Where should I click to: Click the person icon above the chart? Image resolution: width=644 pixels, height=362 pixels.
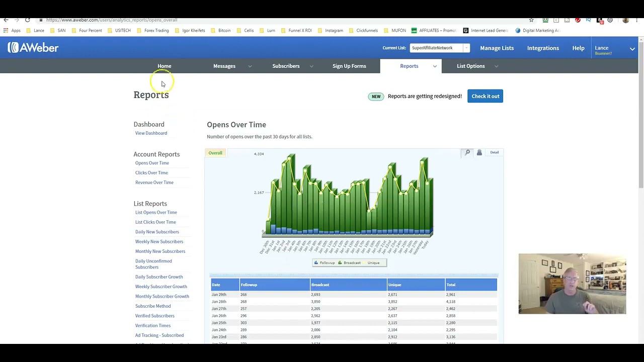coord(479,152)
